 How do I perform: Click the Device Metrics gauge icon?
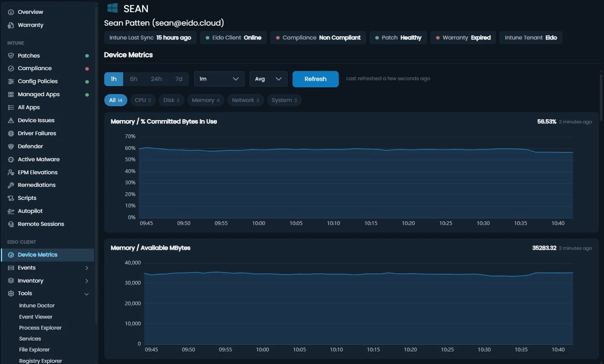tap(11, 255)
